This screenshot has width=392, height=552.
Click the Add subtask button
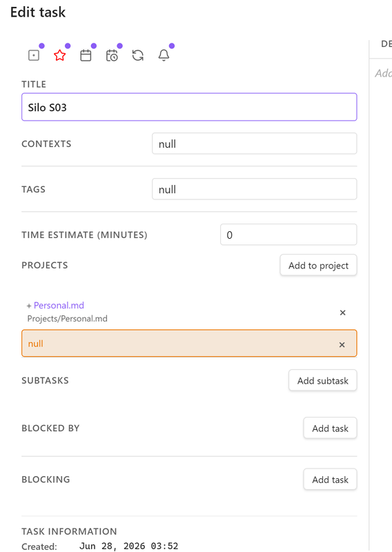[x=322, y=380]
